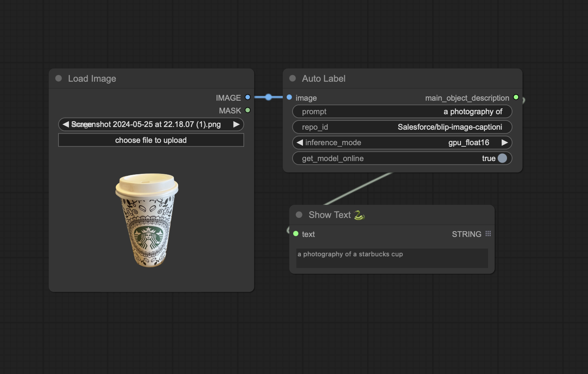Click the IMAGE output socket on Load Image
The height and width of the screenshot is (374, 588).
[248, 98]
